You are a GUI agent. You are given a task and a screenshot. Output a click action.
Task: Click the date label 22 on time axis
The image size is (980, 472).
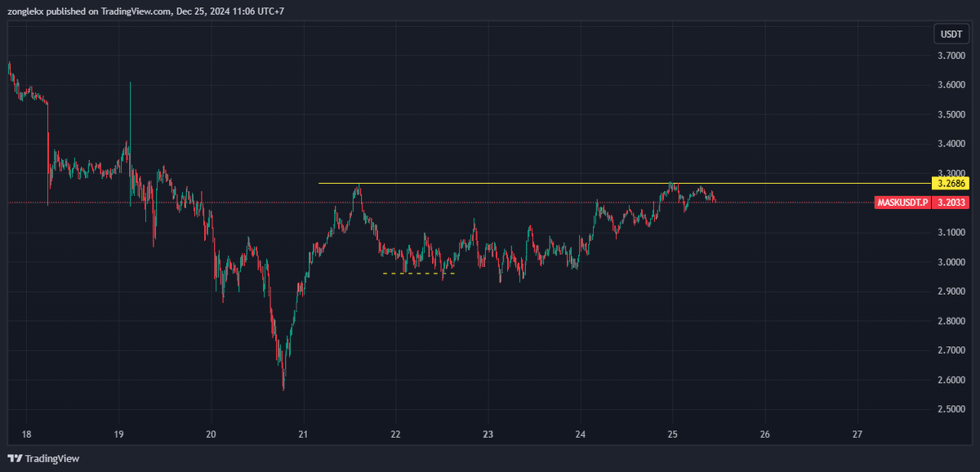(x=395, y=434)
